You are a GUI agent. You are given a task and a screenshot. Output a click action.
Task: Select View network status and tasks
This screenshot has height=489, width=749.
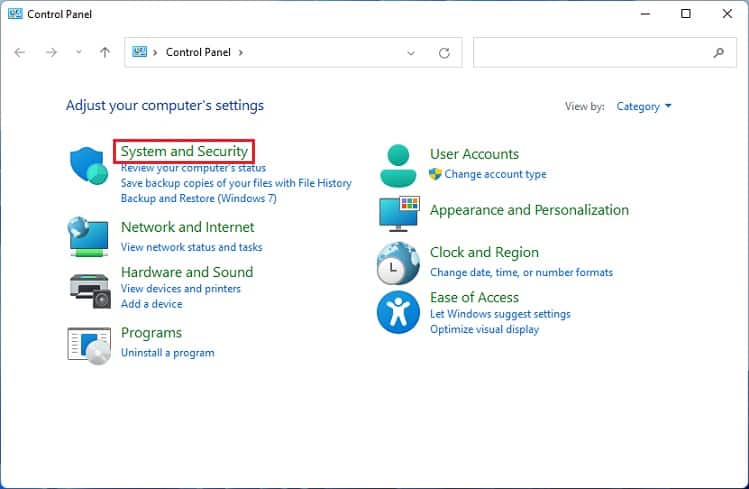tap(192, 247)
